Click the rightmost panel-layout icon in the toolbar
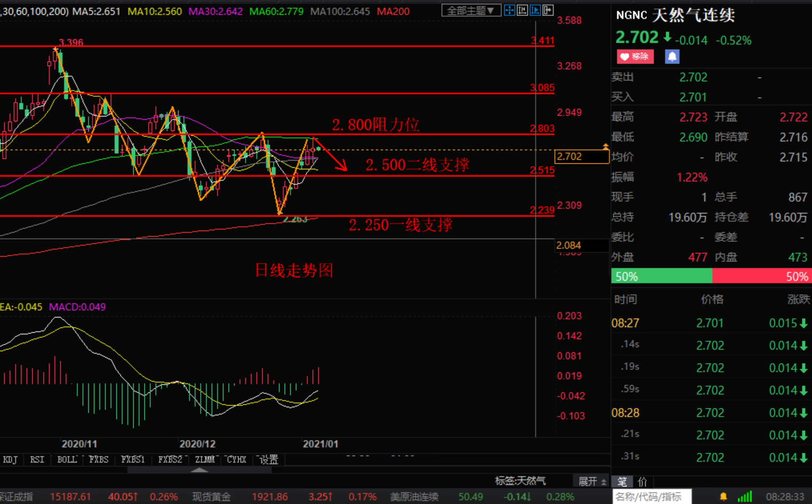Viewport: 812px width, 504px height. [548, 10]
